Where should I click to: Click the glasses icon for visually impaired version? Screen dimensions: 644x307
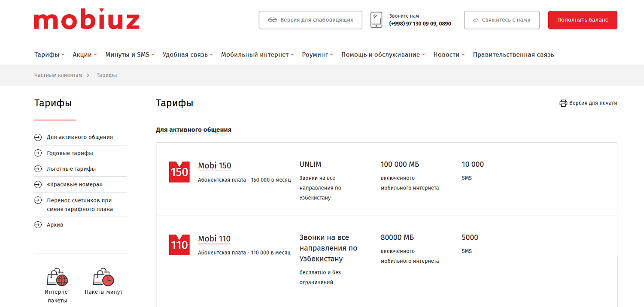(x=272, y=20)
